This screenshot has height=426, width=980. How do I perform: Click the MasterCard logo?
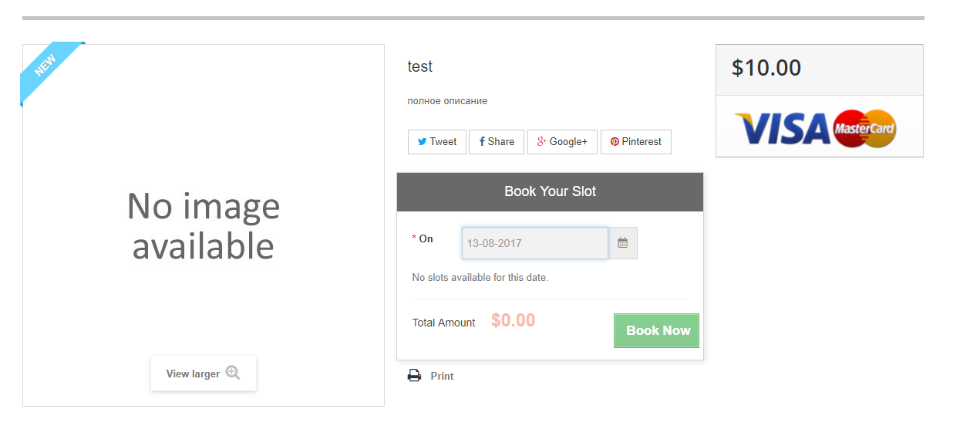[x=864, y=128]
